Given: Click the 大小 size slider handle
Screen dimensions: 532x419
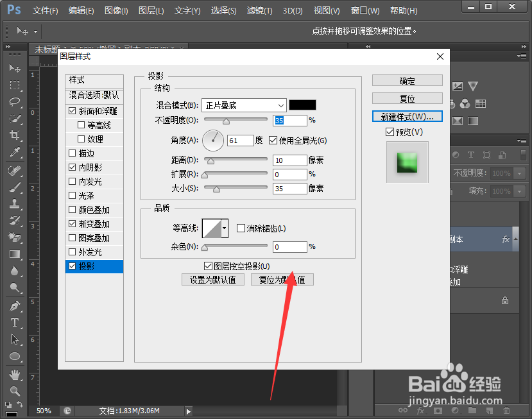Looking at the screenshot, I should [216, 189].
